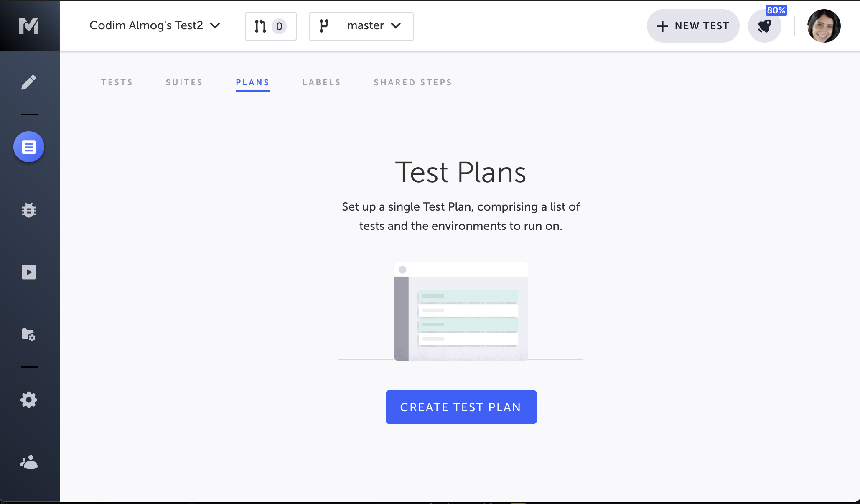Screen dimensions: 860x504
Task: Click the rocket onboarding progress icon
Action: 764,26
